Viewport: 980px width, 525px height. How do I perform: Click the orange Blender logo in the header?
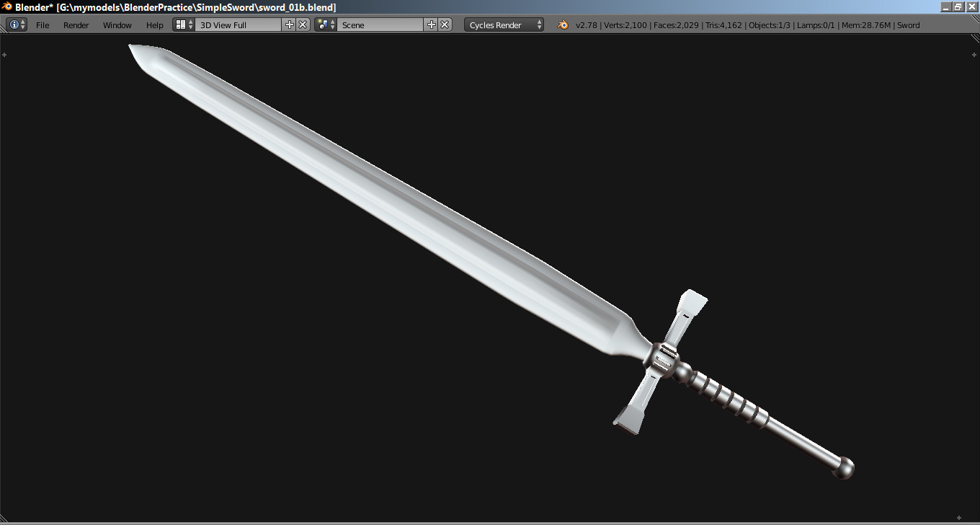[x=561, y=25]
